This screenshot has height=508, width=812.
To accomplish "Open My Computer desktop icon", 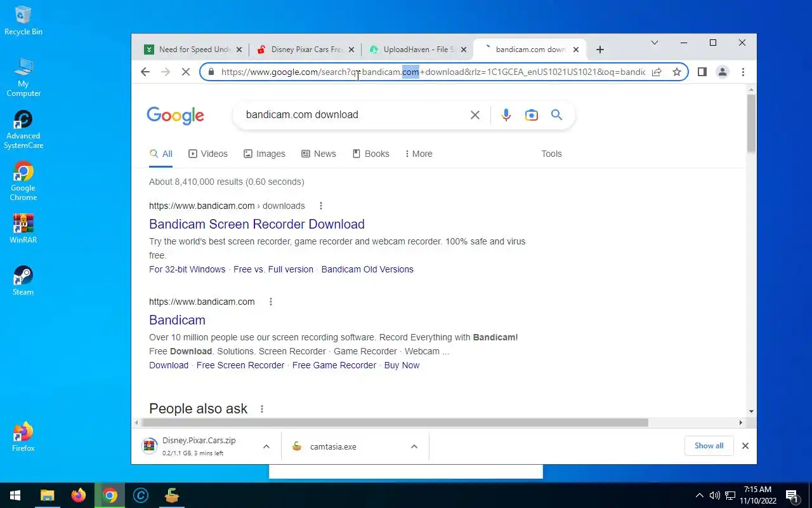I will coord(23,77).
